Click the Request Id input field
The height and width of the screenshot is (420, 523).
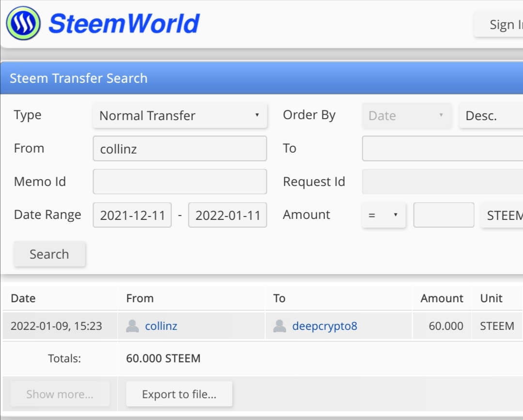tap(443, 182)
